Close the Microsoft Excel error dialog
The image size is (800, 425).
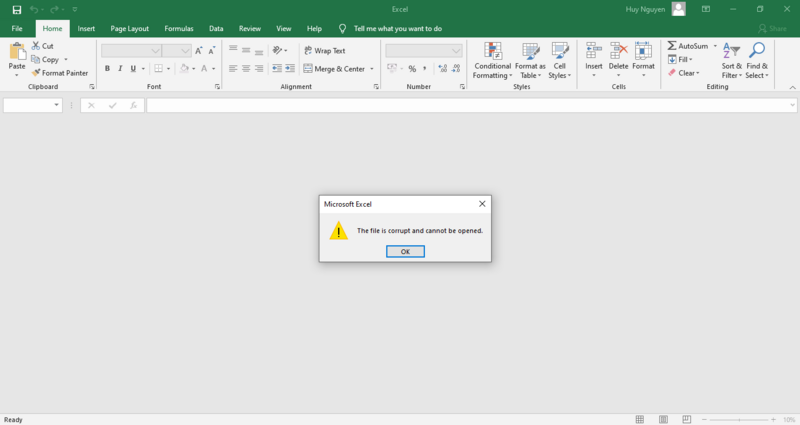pos(482,203)
